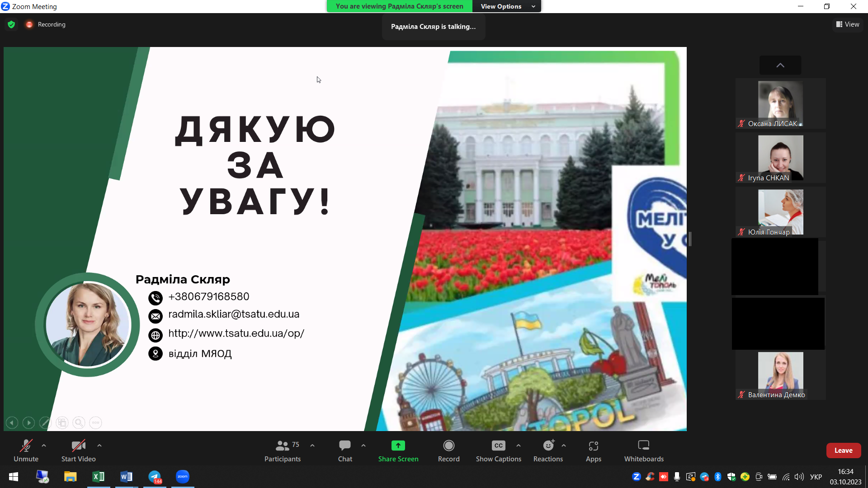
Task: Click the green encryption shield icon
Action: pos(11,24)
